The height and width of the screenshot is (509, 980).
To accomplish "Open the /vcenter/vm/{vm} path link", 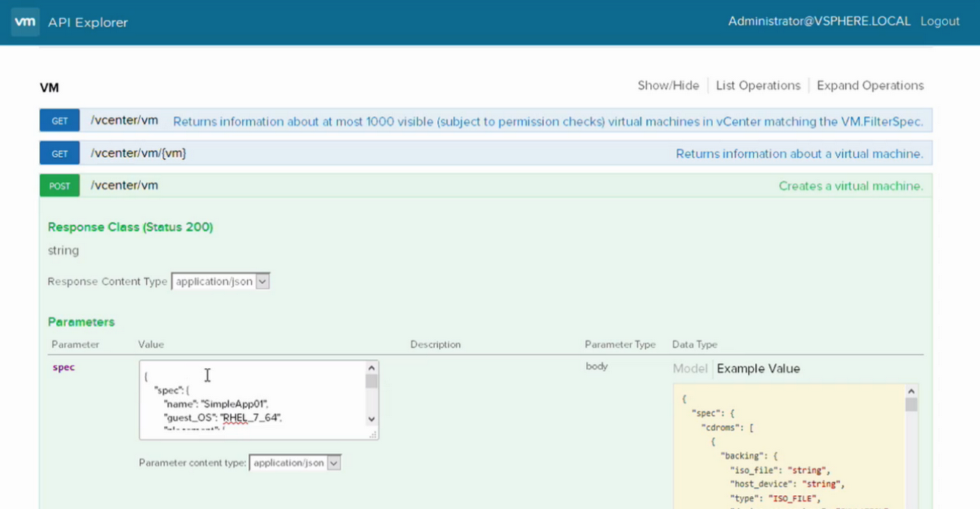I will (x=138, y=153).
